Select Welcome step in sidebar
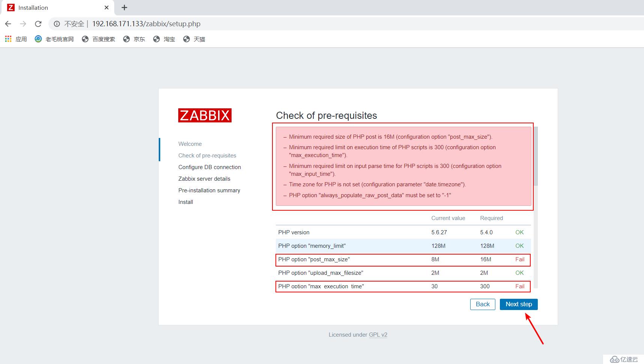Screen dimensions: 644x364 (x=190, y=144)
